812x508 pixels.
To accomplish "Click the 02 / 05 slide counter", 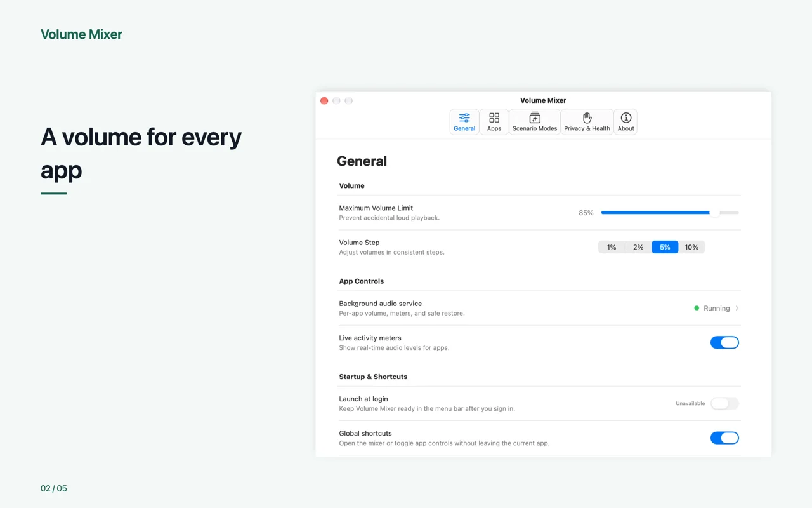I will pyautogui.click(x=54, y=488).
